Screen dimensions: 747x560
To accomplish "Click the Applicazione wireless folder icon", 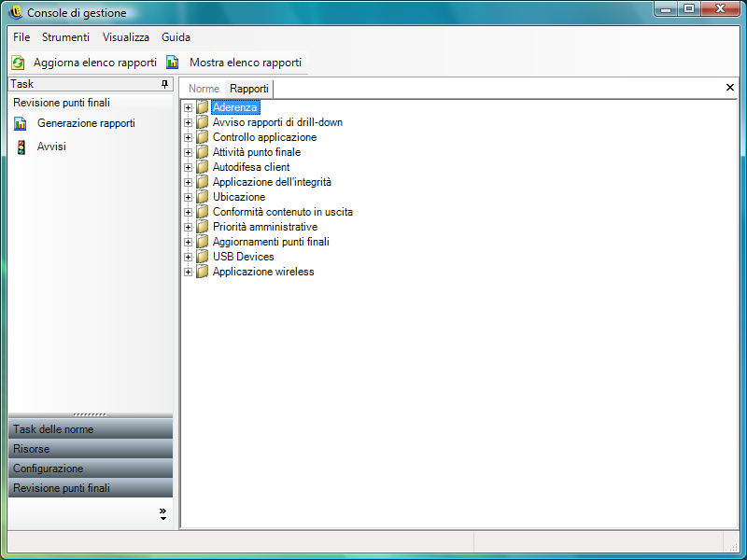I will coord(203,272).
